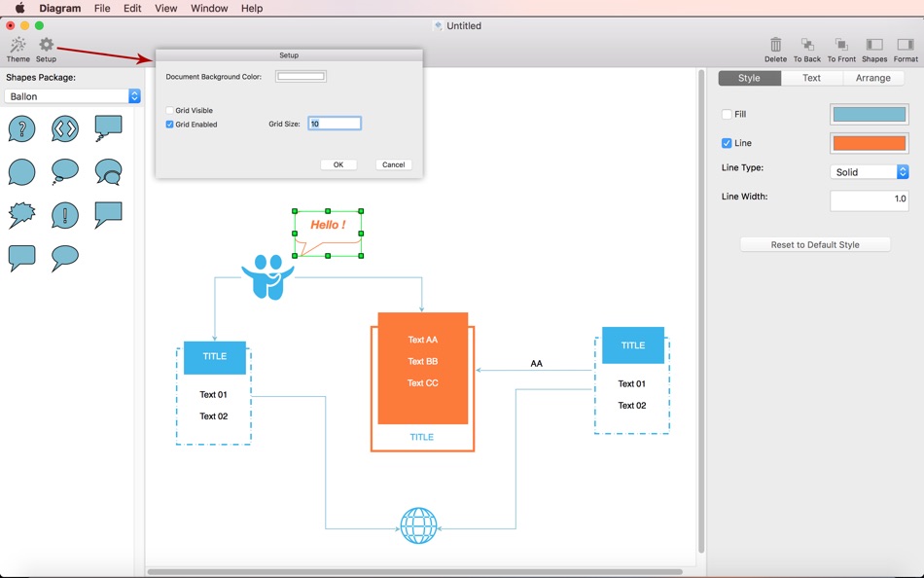Click Text CC in the orange box
Screen dimensions: 924x578
click(x=422, y=382)
